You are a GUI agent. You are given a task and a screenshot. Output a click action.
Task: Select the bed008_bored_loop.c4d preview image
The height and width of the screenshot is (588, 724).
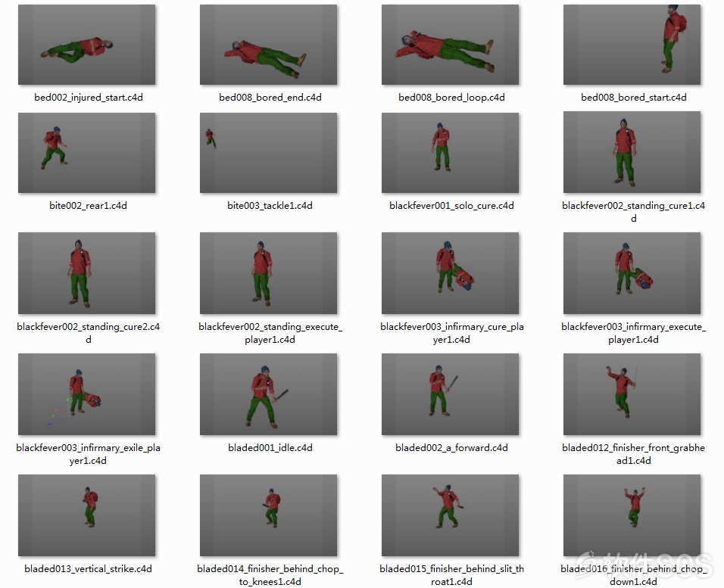coord(450,45)
